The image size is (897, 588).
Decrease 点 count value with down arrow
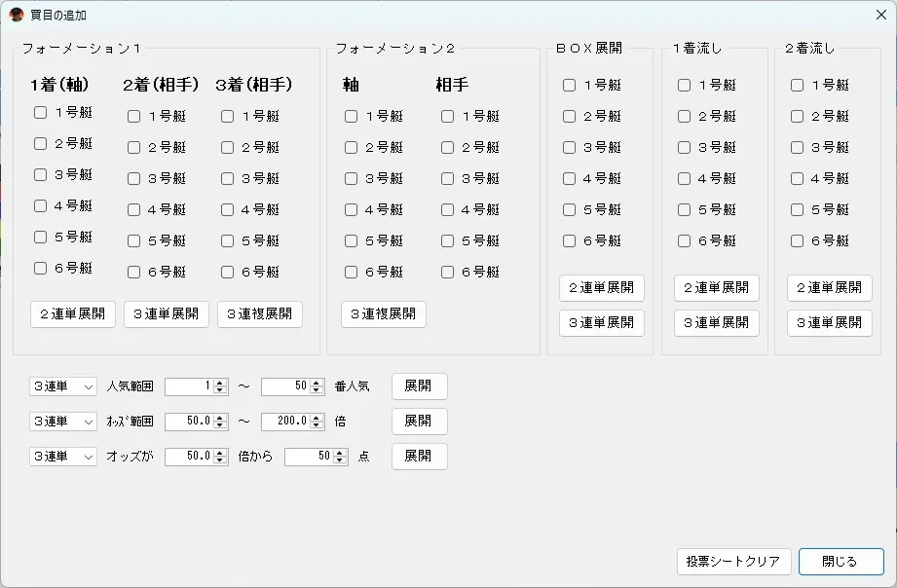point(340,460)
